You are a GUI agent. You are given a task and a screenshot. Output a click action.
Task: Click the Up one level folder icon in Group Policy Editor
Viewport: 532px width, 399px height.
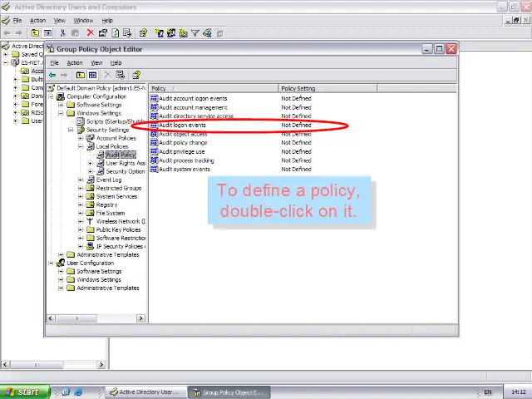81,75
